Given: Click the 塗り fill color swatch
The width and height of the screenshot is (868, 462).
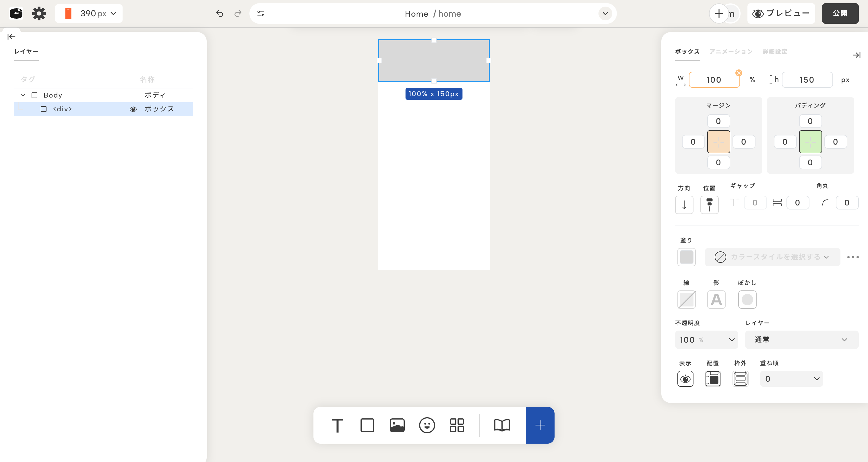Looking at the screenshot, I should pos(686,257).
